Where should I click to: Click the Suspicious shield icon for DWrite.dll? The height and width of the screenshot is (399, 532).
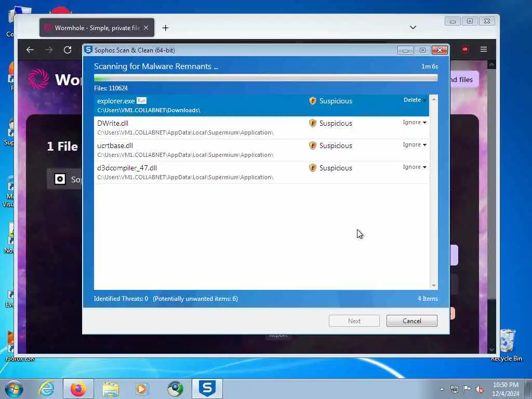point(312,123)
